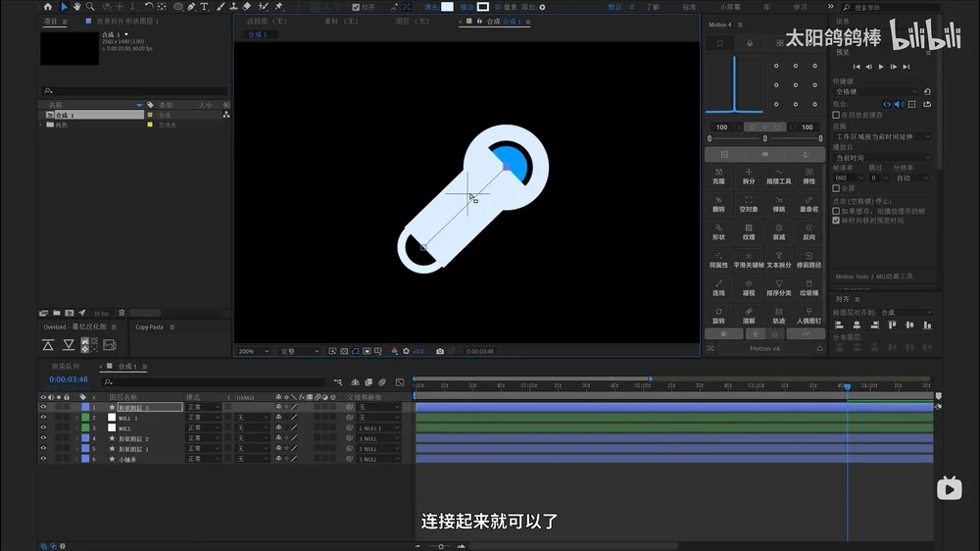
Task: Select the Puppet Pin tool
Action: coord(279,7)
